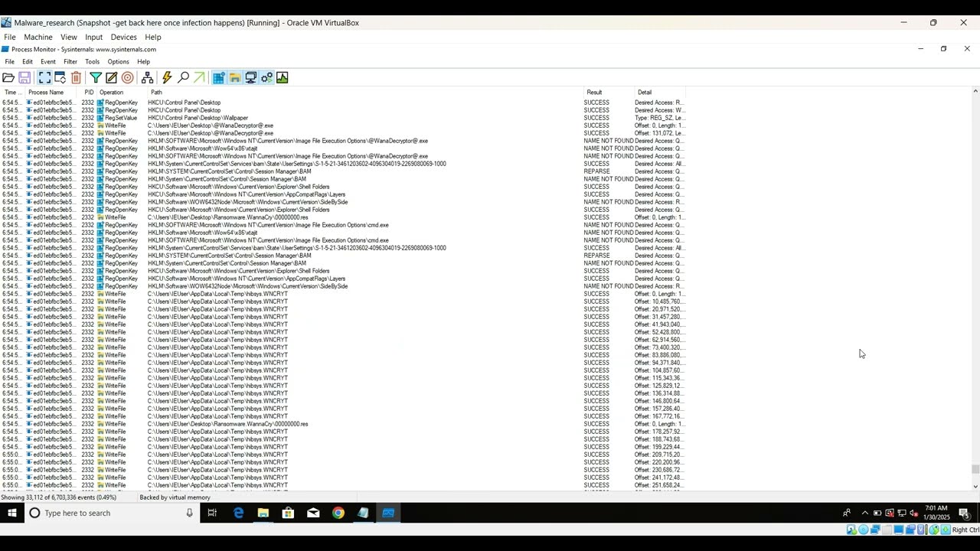980x551 pixels.
Task: Click the vertical scrollbar thumb
Action: (975, 470)
